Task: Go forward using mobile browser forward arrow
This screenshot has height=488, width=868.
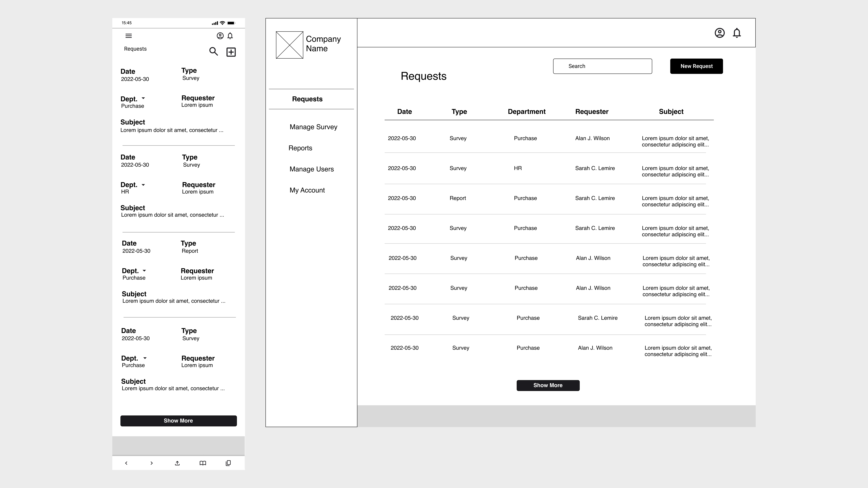Action: [x=152, y=463]
